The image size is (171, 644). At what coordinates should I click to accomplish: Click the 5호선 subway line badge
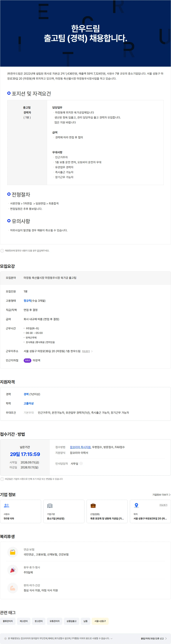[27, 361]
